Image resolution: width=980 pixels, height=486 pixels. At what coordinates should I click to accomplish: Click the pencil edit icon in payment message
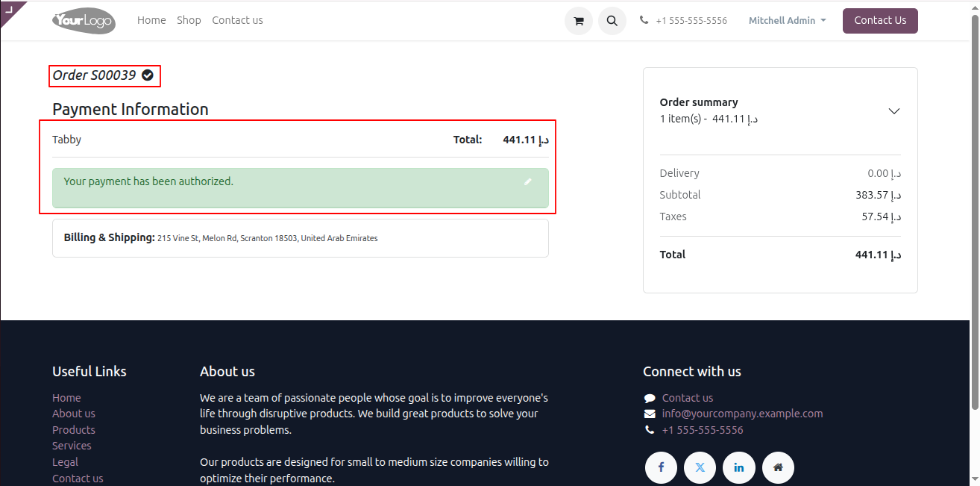[528, 181]
